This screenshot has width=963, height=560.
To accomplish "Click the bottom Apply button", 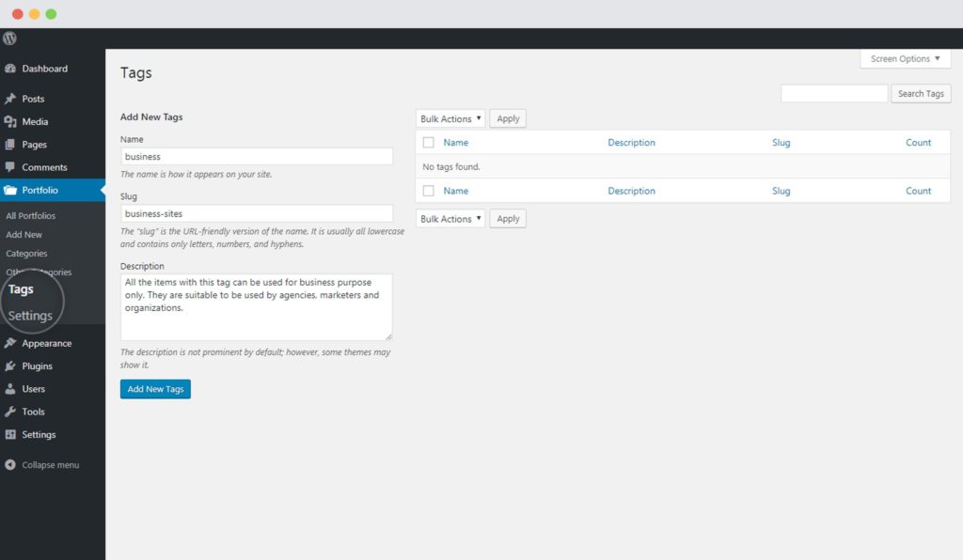I will point(508,218).
